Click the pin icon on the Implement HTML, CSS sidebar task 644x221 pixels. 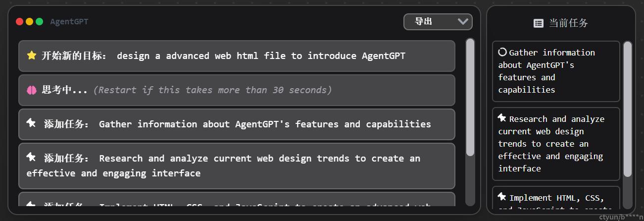(x=502, y=197)
